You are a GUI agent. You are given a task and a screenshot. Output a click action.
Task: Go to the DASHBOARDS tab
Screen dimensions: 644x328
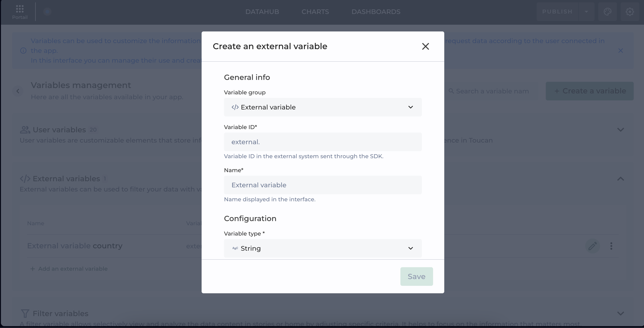pos(376,12)
